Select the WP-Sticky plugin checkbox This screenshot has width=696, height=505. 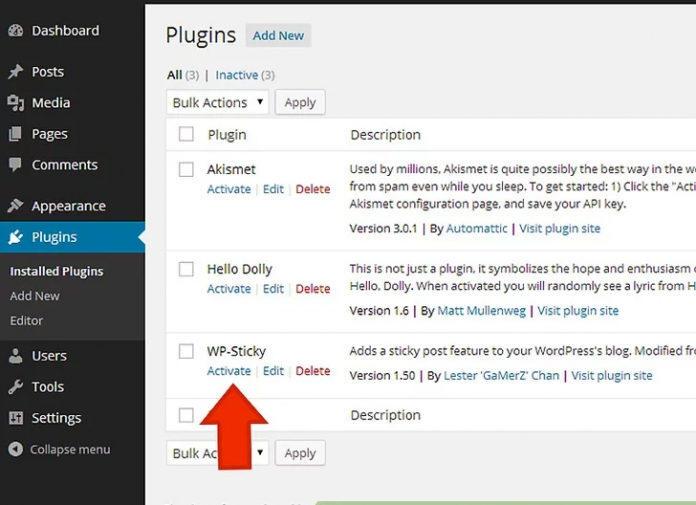point(186,351)
